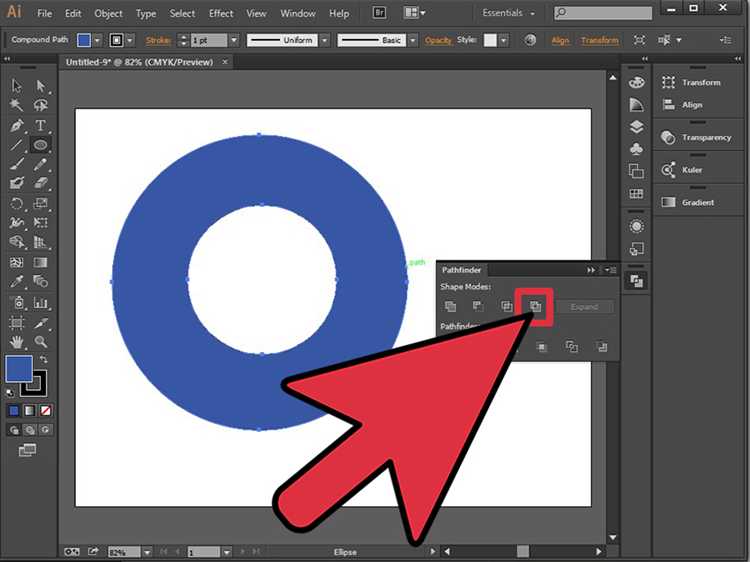Open the stroke weight dropdown
Screen dimensions: 750x562
234,40
